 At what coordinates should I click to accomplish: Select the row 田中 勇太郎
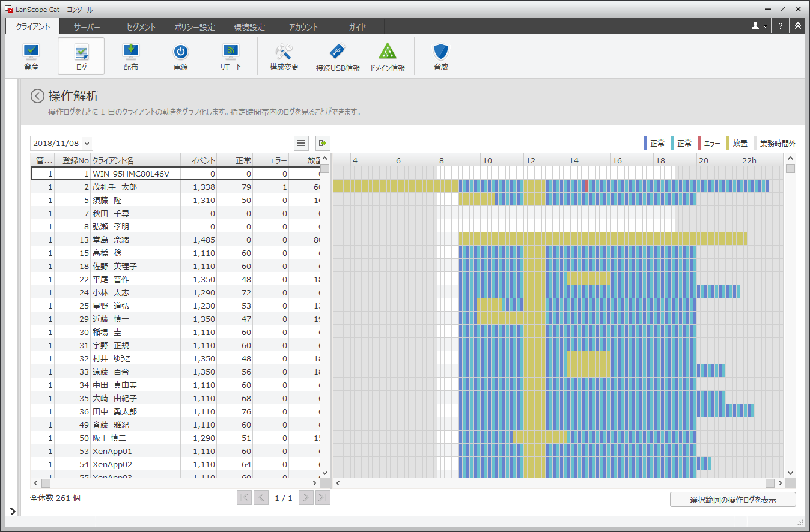click(x=175, y=411)
